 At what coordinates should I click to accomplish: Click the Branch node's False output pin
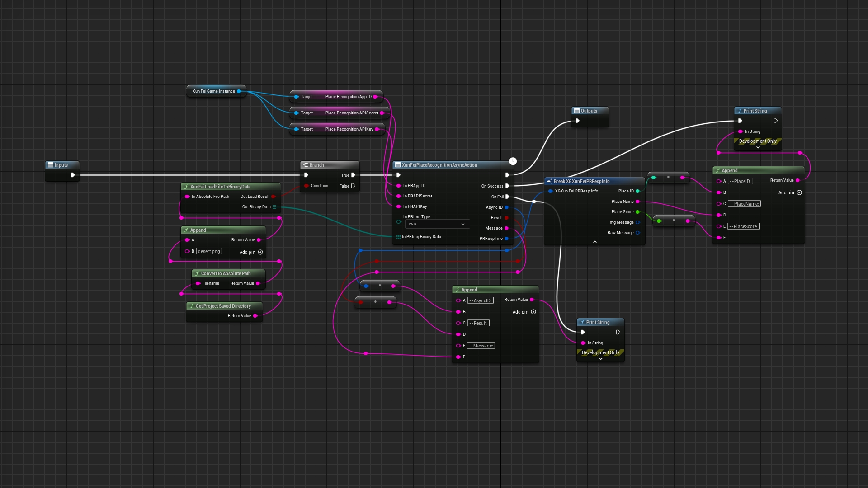(x=353, y=186)
